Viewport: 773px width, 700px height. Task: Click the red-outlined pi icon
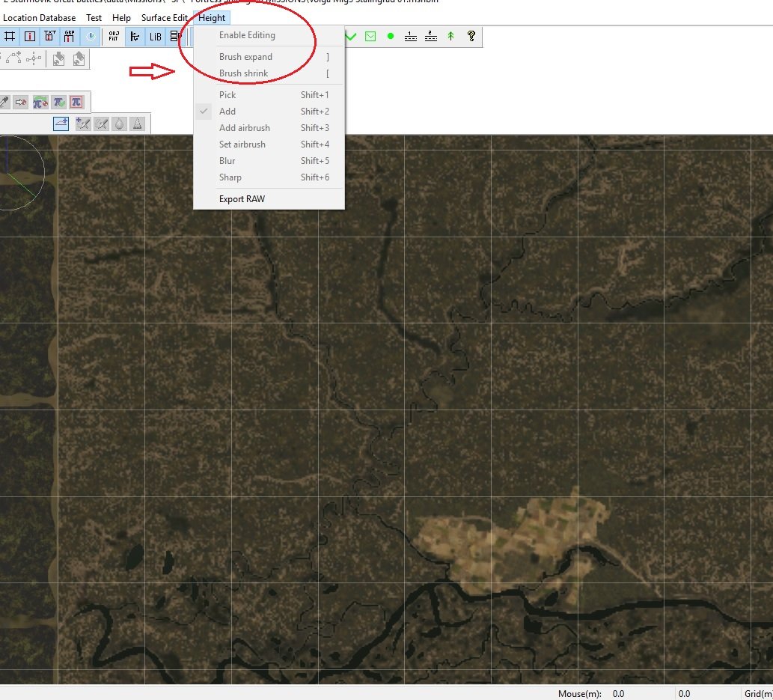76,102
